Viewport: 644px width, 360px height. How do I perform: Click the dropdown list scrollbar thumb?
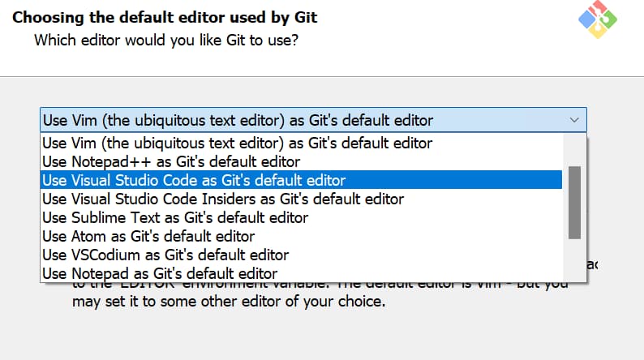(x=574, y=203)
